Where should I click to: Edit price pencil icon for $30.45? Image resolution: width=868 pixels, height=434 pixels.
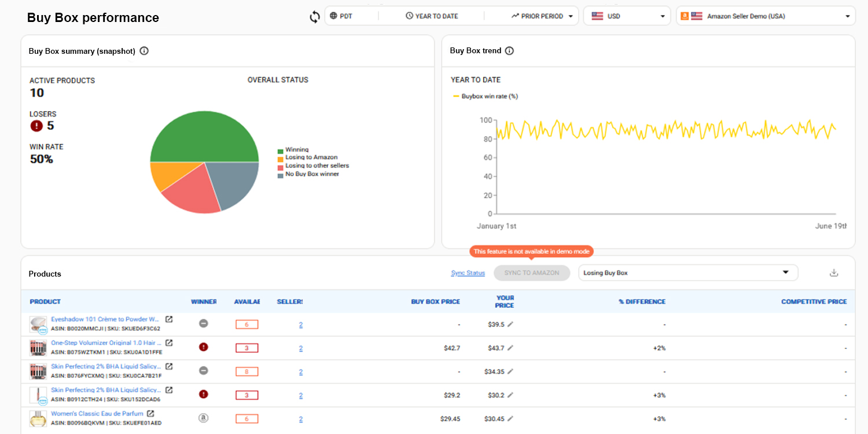point(510,419)
